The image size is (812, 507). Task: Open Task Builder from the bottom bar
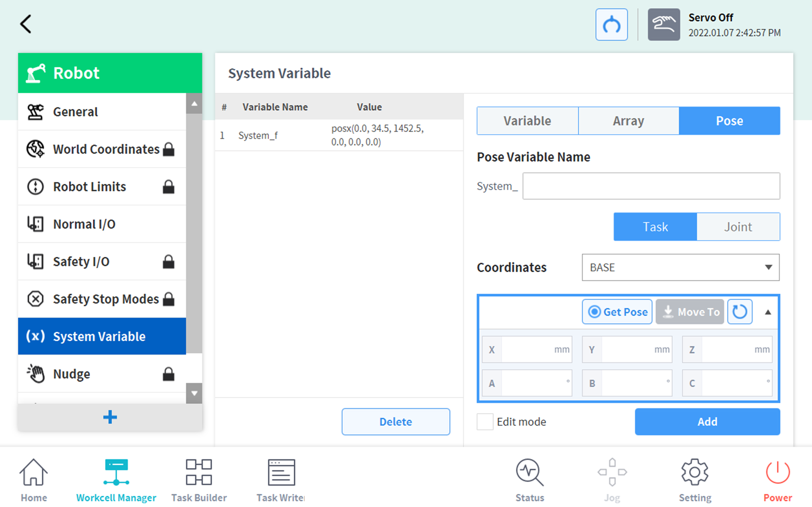tap(199, 480)
